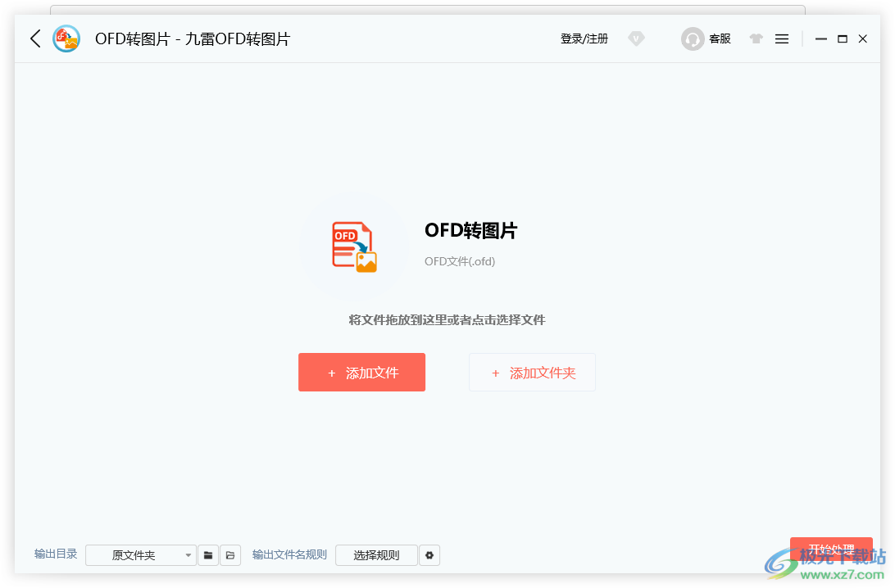Open 原文件夹 output directory dropdown
The image size is (895, 588).
(140, 555)
